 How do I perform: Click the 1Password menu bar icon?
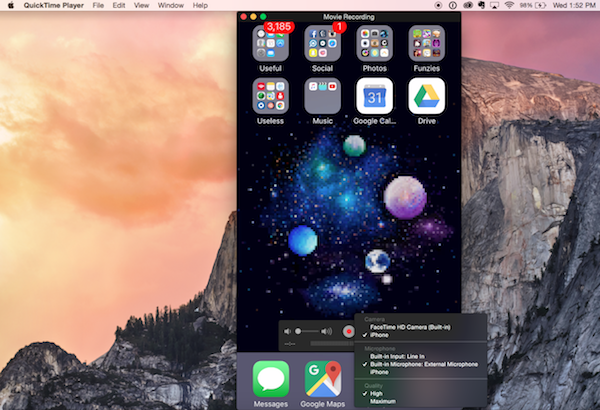tap(453, 5)
